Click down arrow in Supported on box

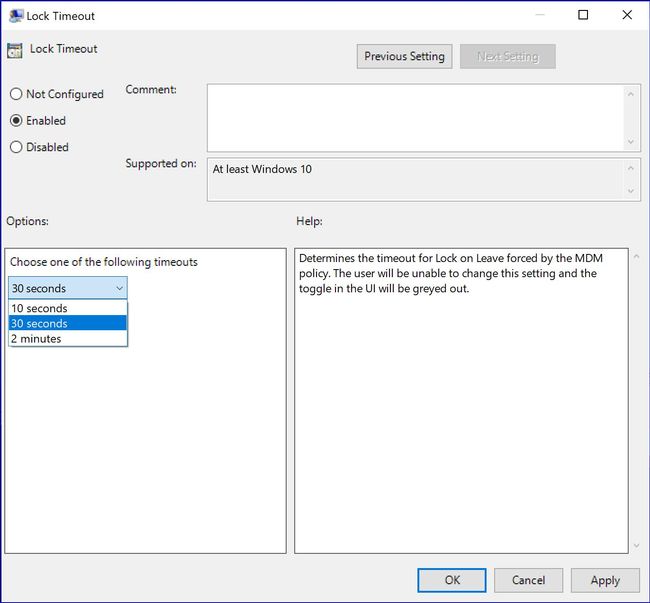(x=631, y=191)
